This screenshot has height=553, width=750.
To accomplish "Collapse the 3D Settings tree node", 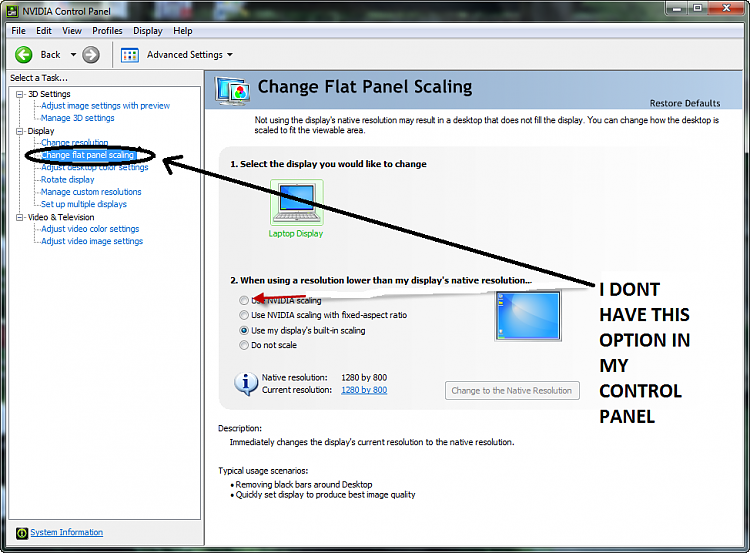I will (20, 94).
